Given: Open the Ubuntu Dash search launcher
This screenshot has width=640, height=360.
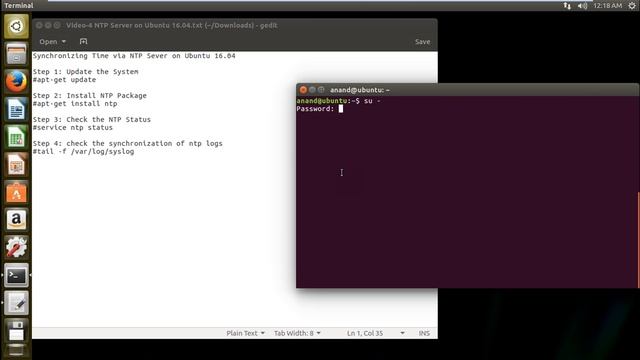Looking at the screenshot, I should pos(16,27).
